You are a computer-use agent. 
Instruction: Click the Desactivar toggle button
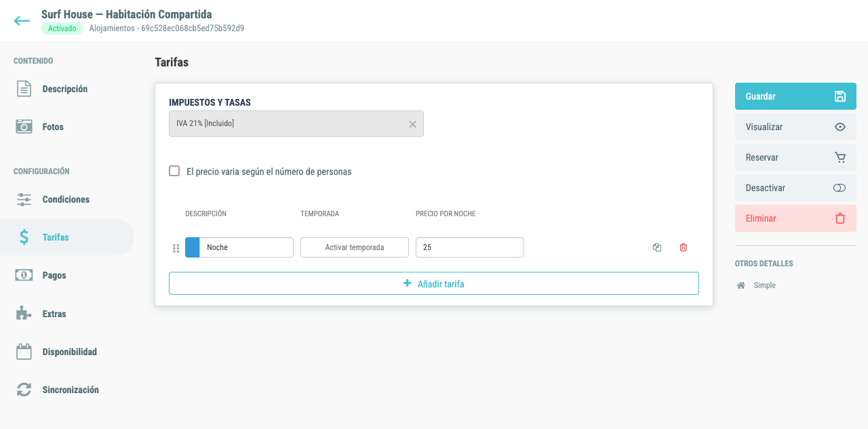pyautogui.click(x=795, y=188)
